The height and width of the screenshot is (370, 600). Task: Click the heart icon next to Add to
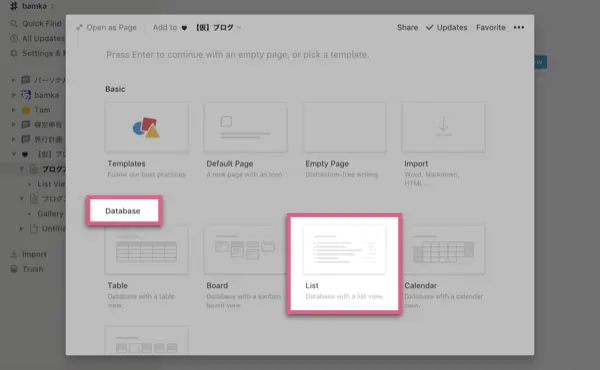[x=184, y=28]
